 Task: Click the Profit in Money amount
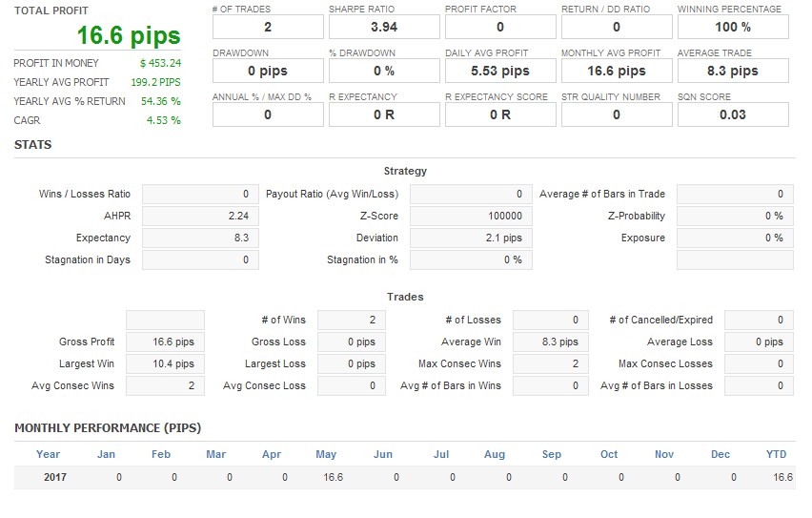(159, 63)
